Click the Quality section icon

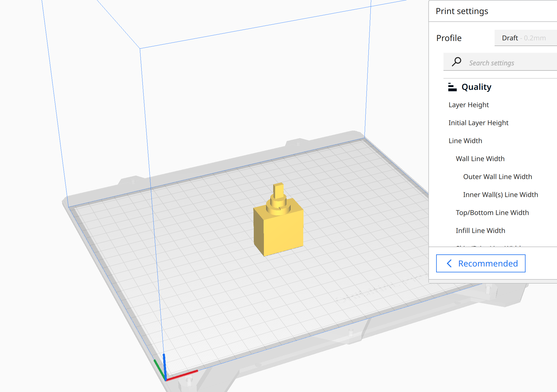pos(451,87)
